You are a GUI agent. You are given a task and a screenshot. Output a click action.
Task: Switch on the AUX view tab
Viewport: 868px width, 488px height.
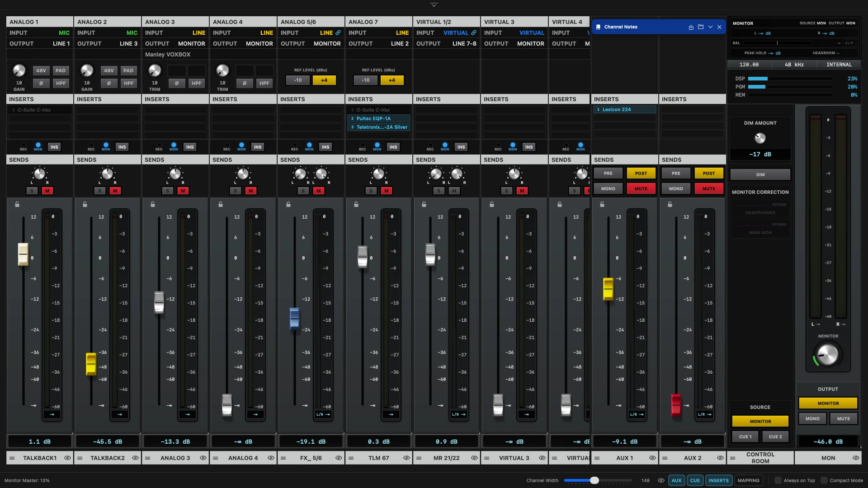tap(676, 480)
